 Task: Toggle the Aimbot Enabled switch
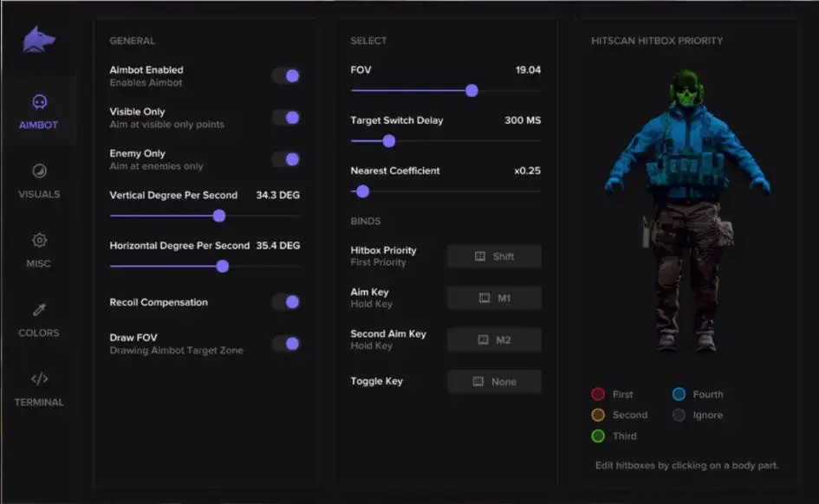[x=286, y=76]
